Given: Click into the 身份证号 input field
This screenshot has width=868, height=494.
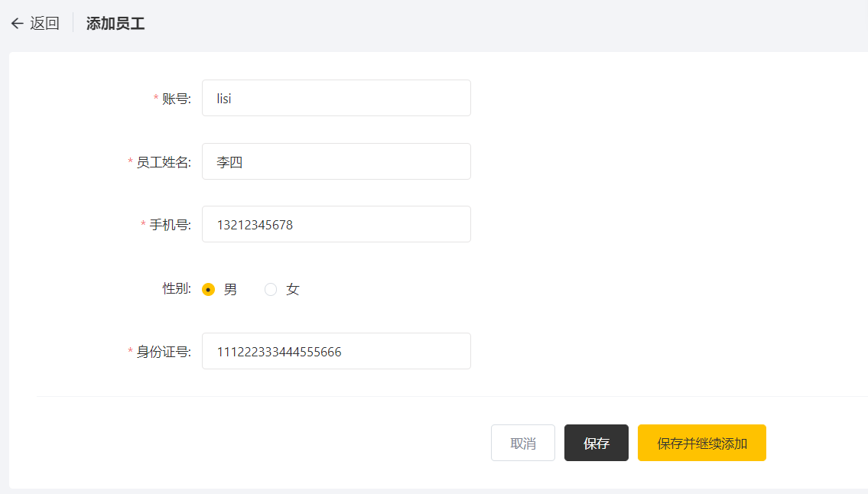Looking at the screenshot, I should coord(336,351).
